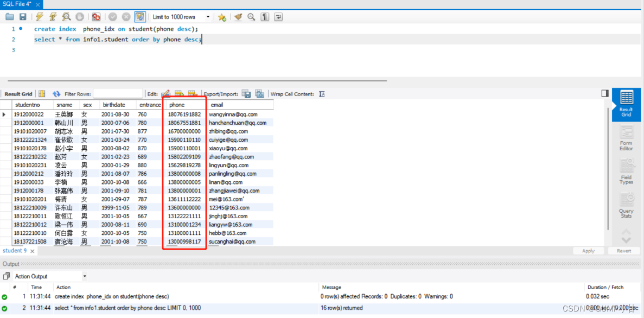Open find panel magnifier icon

pos(251,17)
